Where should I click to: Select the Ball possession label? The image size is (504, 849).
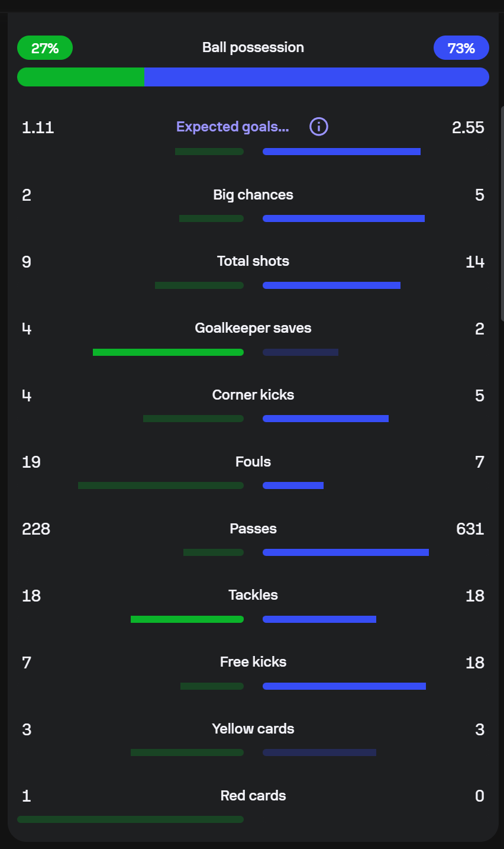[253, 48]
